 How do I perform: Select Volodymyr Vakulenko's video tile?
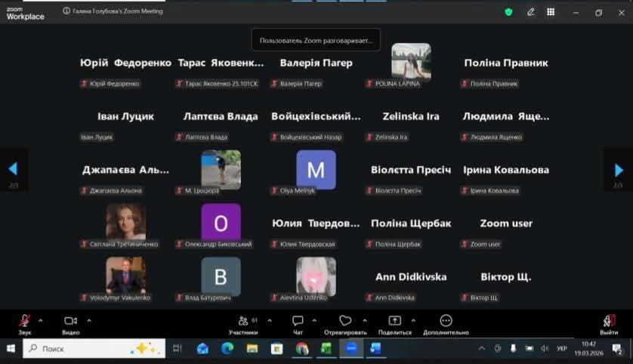coord(125,276)
